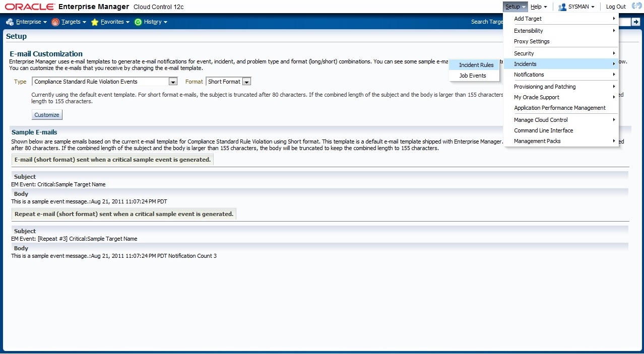Click the Enterprise cubes icon
This screenshot has width=644, height=354.
[x=10, y=22]
